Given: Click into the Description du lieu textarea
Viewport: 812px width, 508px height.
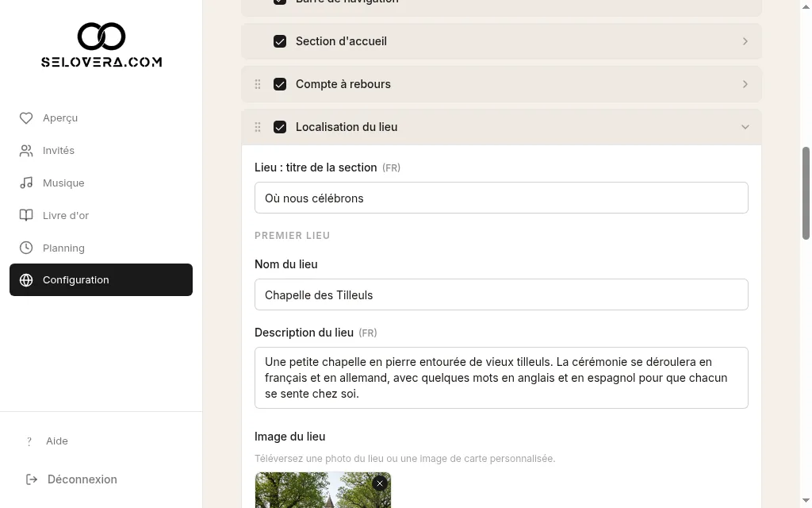Looking at the screenshot, I should (501, 378).
